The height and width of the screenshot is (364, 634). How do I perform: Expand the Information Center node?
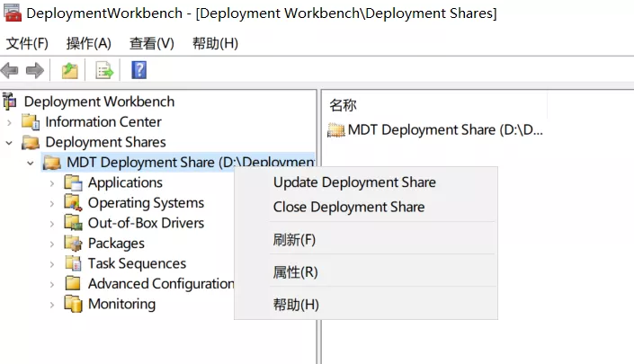pyautogui.click(x=10, y=122)
